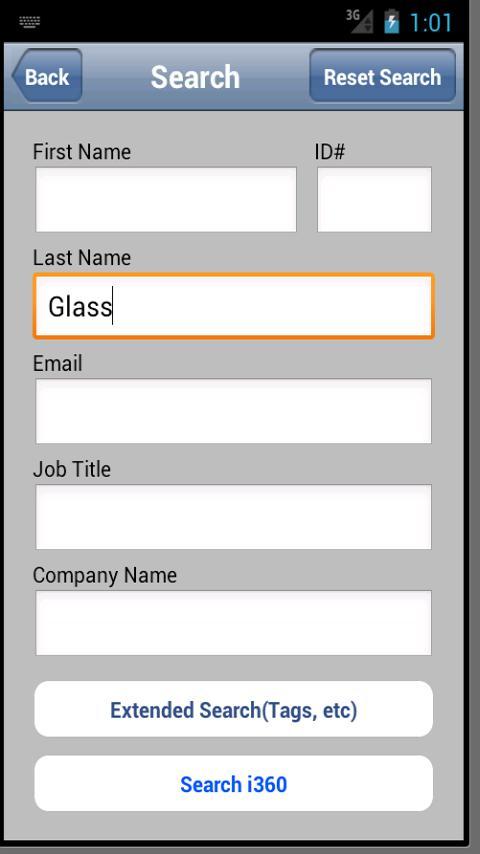
Task: Run the Search i360 button
Action: tap(234, 783)
